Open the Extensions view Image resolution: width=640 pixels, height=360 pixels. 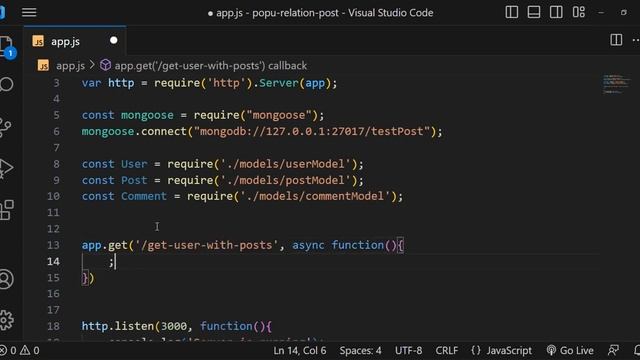(7, 210)
